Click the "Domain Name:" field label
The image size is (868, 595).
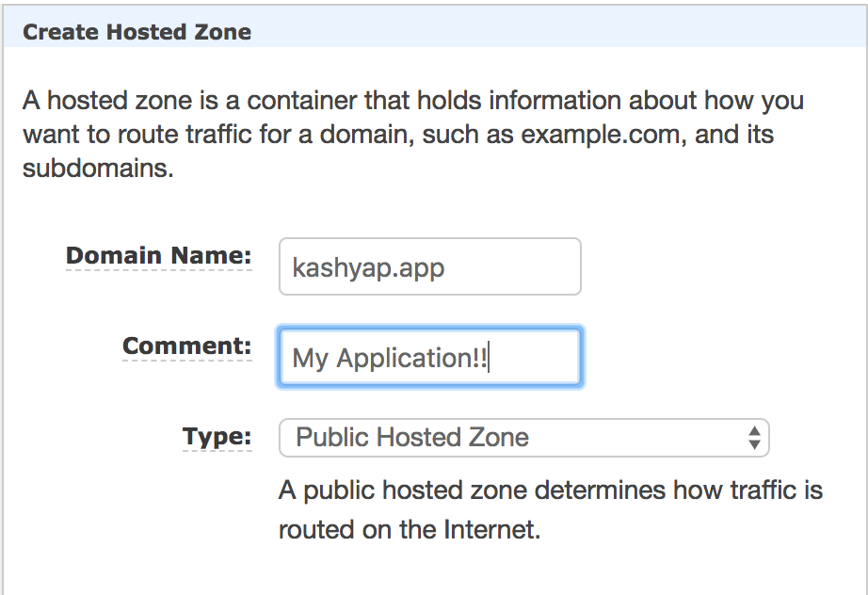click(159, 255)
